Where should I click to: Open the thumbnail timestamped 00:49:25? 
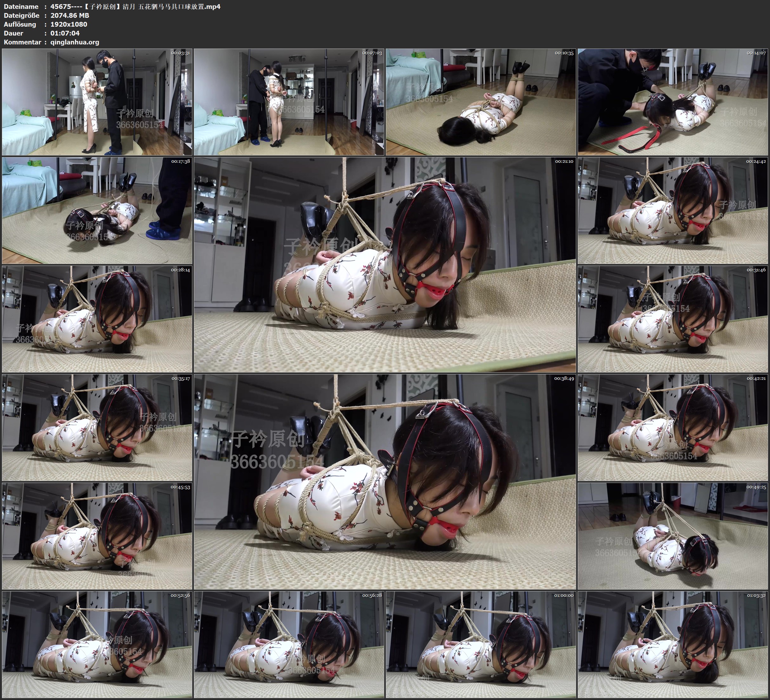tap(673, 536)
